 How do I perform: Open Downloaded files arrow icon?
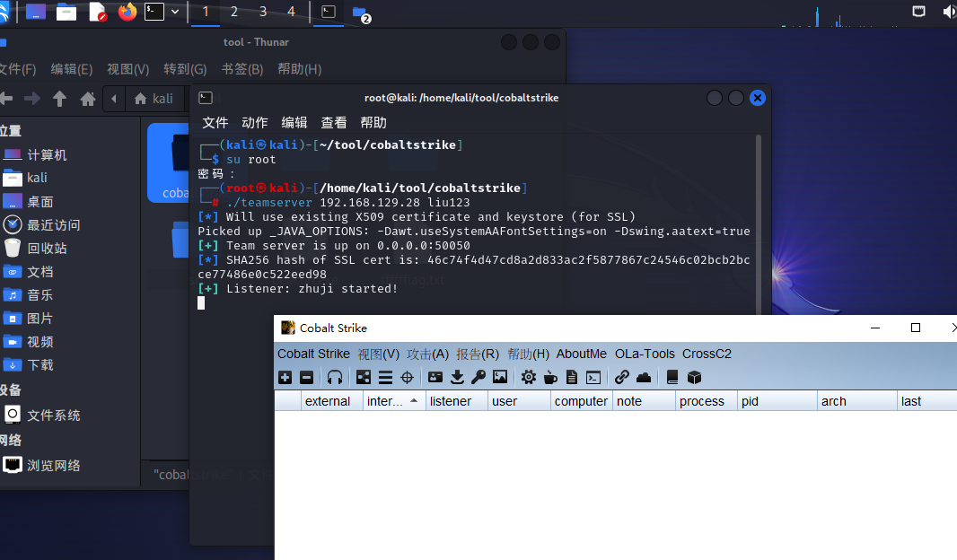click(457, 378)
